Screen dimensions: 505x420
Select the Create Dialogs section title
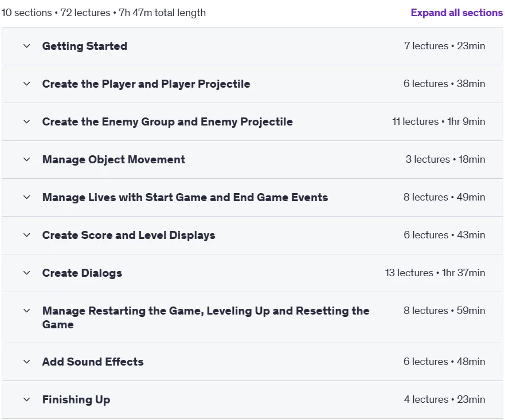pos(82,273)
